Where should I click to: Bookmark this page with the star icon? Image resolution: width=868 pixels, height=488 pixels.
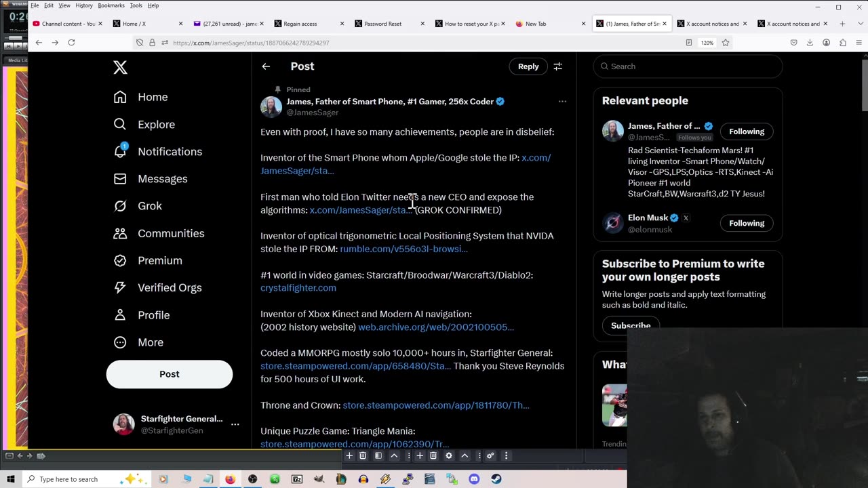coord(726,43)
